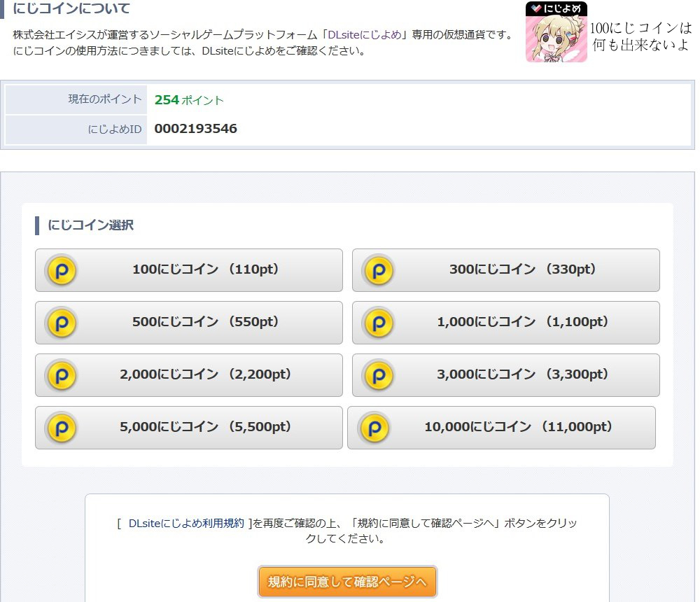Click the coin icon beside 1,000にじコイン
The image size is (700, 602).
tap(378, 323)
